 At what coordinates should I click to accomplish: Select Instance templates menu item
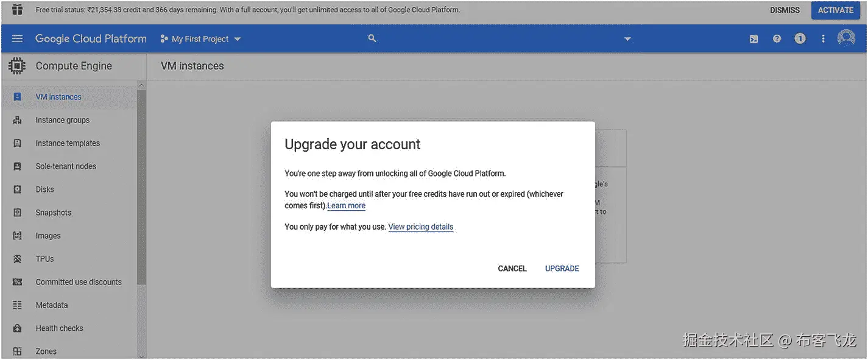click(x=69, y=143)
